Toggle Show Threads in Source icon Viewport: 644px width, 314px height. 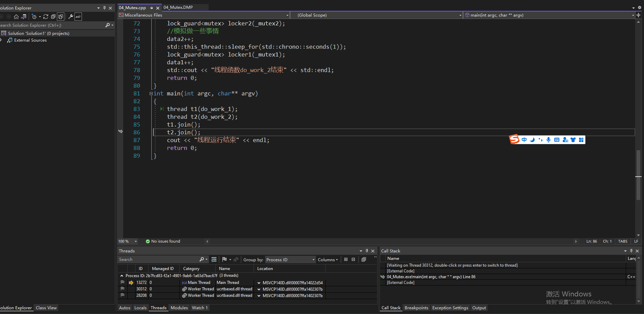click(214, 260)
